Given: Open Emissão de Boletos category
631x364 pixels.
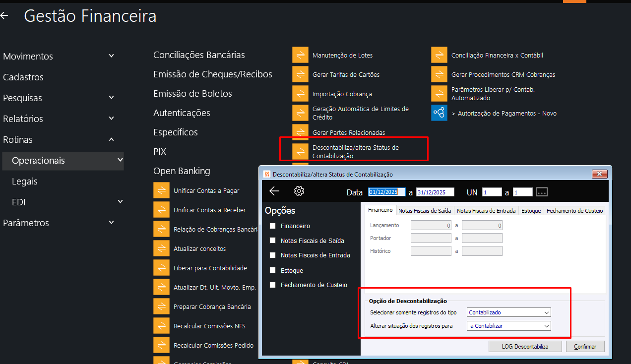Looking at the screenshot, I should pos(192,93).
